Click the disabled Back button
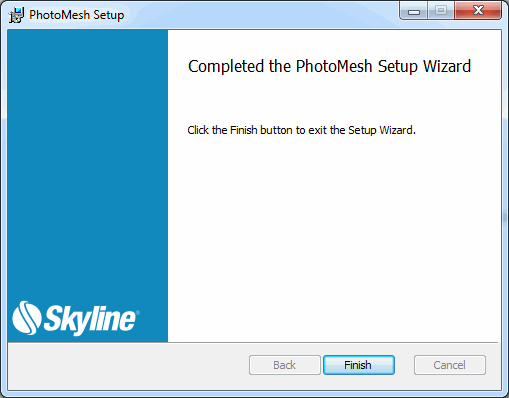Image resolution: width=509 pixels, height=398 pixels. pos(285,365)
